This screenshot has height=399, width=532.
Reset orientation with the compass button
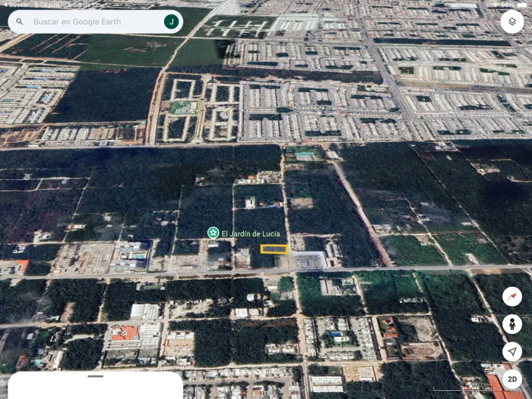coord(512,296)
